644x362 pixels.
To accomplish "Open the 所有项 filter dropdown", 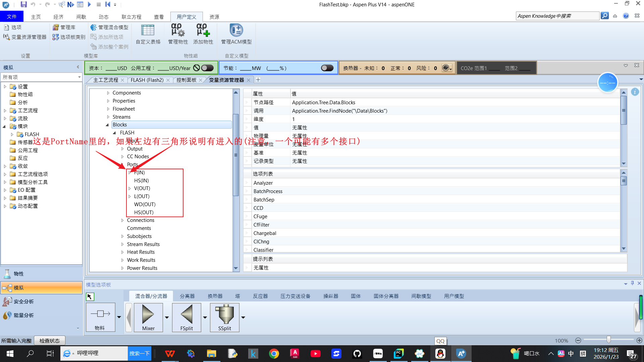I will 79,77.
